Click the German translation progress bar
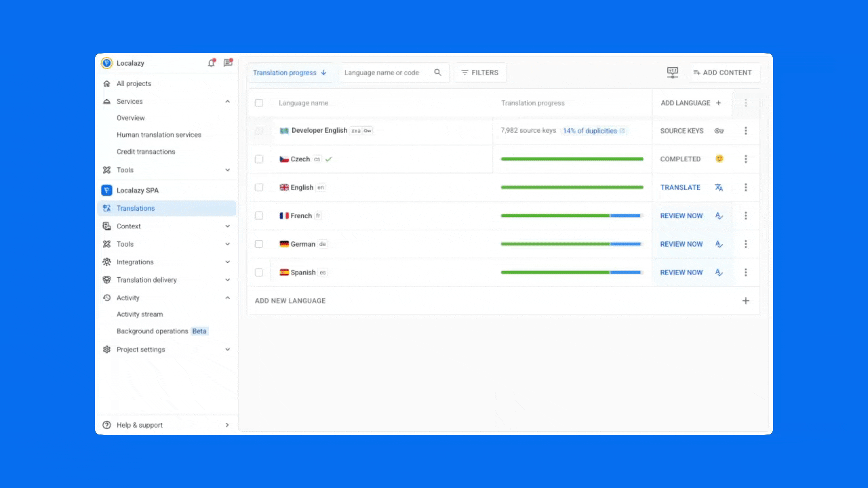Image resolution: width=868 pixels, height=488 pixels. coord(572,244)
